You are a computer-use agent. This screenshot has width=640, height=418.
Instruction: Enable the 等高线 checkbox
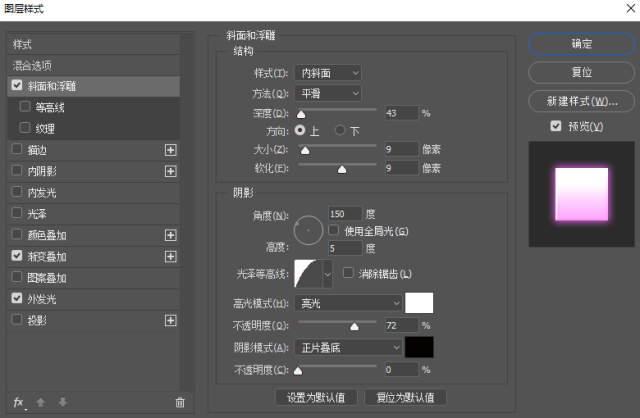[25, 107]
